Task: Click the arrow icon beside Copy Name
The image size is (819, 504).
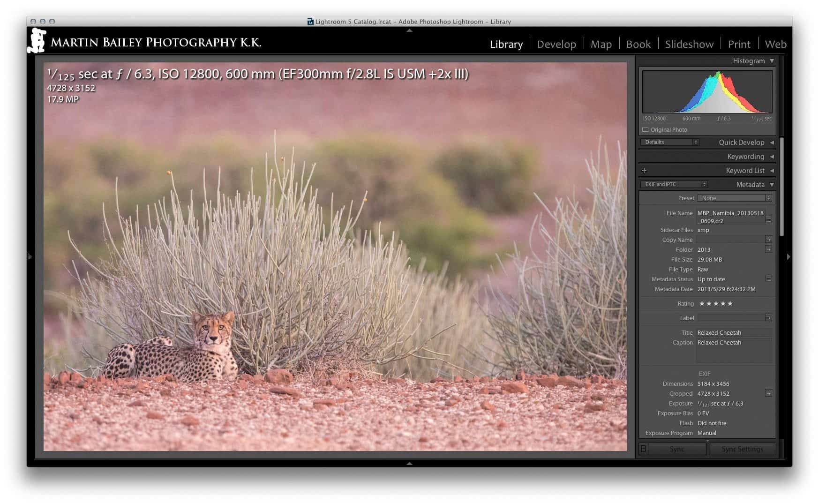Action: click(x=768, y=240)
